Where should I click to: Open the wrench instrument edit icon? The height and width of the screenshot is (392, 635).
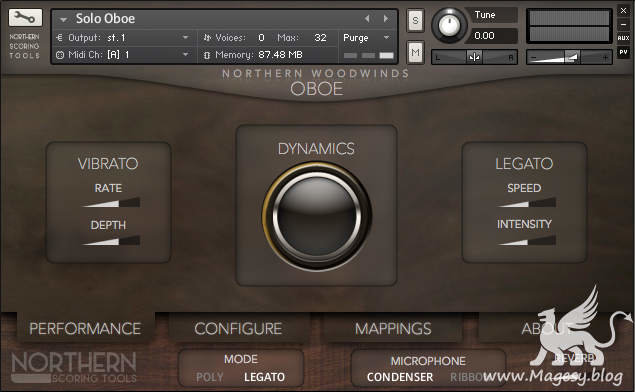(x=25, y=17)
